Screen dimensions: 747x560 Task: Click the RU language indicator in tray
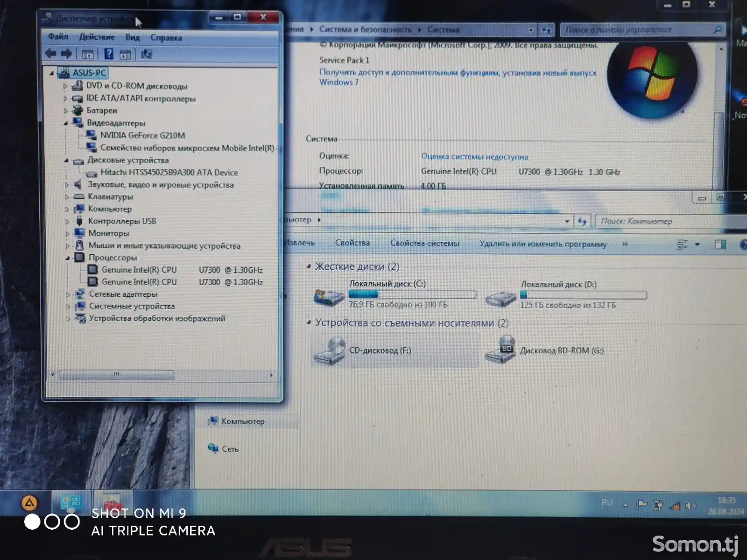tap(606, 503)
